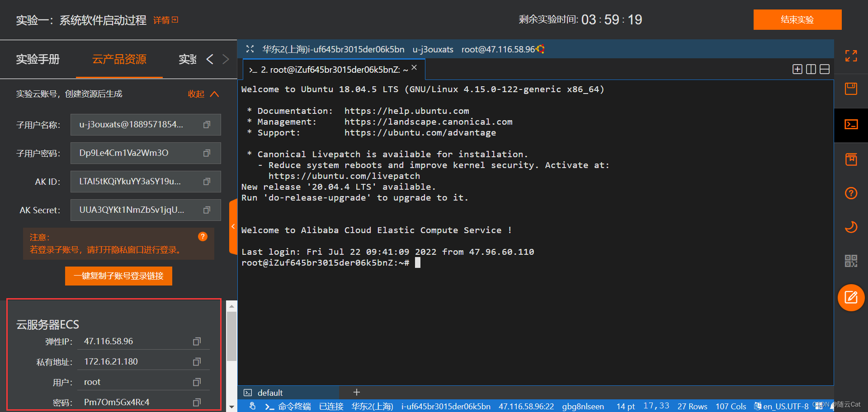Click the AK Secret field
The width and height of the screenshot is (868, 412).
pyautogui.click(x=146, y=210)
